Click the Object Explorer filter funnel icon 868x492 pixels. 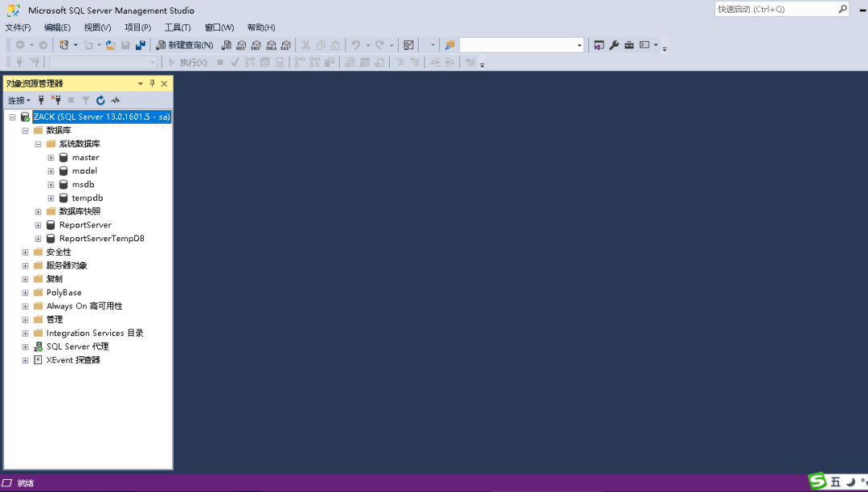tap(86, 100)
